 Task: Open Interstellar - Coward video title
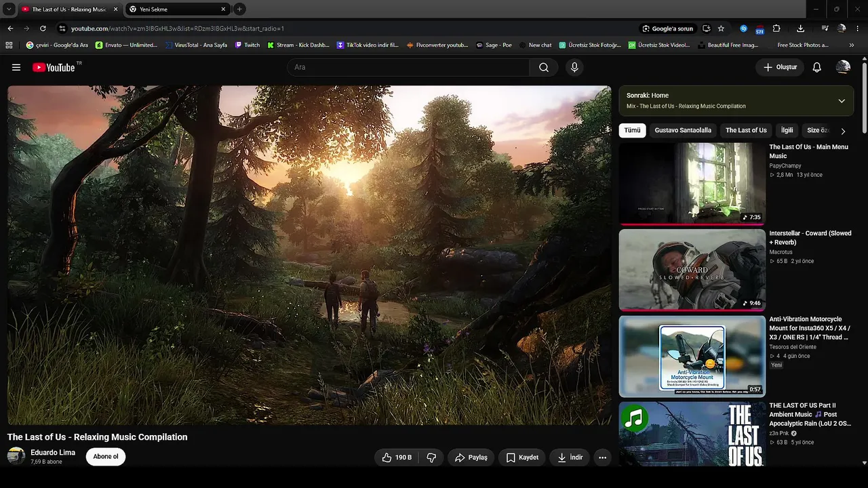coord(810,237)
